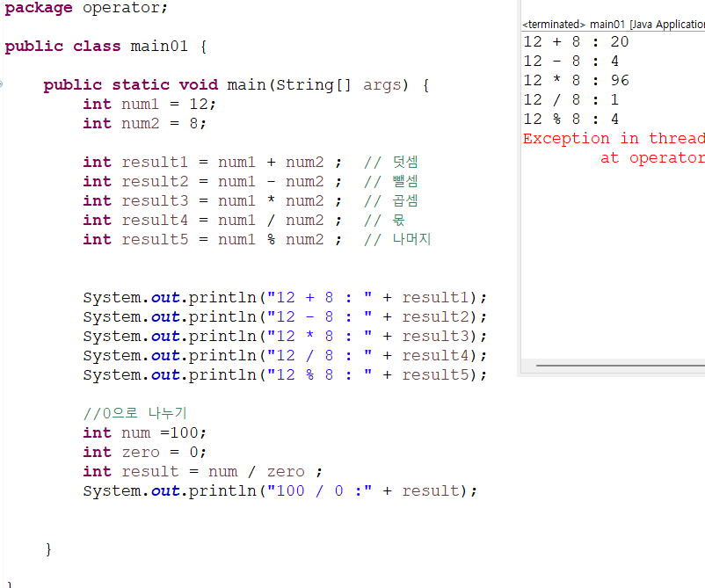This screenshot has width=705, height=588.
Task: Click the "// 덧셈" comment
Action: (x=390, y=163)
